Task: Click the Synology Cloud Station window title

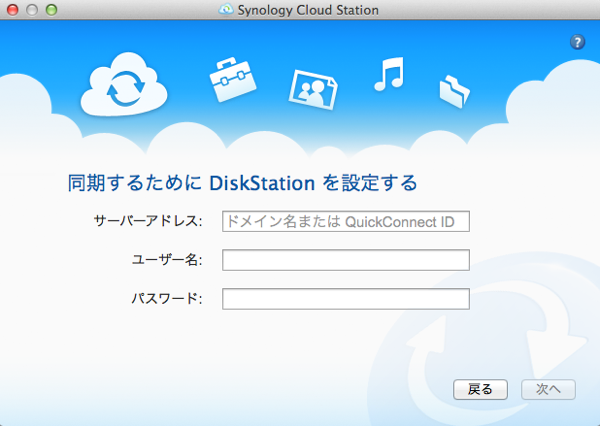Action: (308, 10)
